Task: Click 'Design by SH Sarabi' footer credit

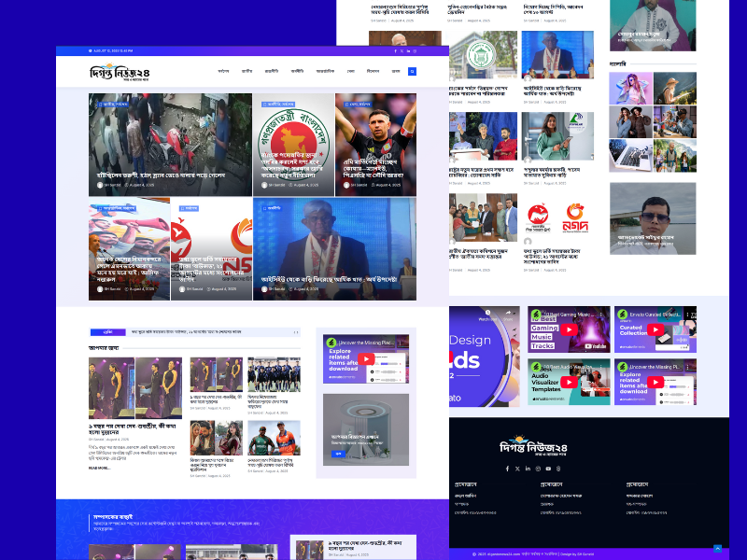Action: pyautogui.click(x=576, y=554)
